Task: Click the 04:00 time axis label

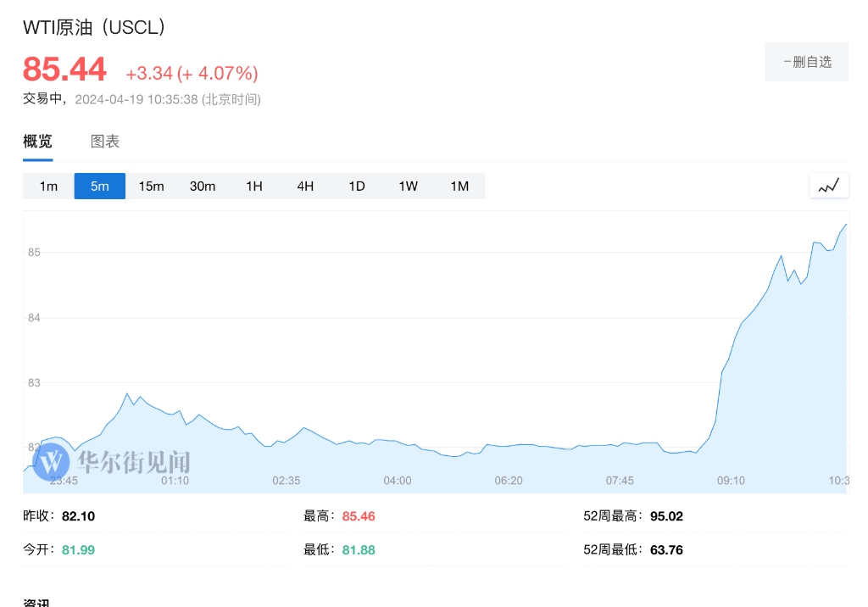Action: (397, 481)
